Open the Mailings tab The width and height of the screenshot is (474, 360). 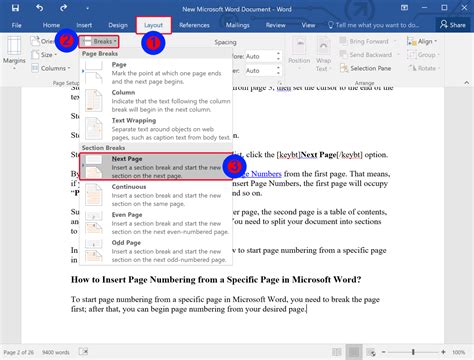237,25
